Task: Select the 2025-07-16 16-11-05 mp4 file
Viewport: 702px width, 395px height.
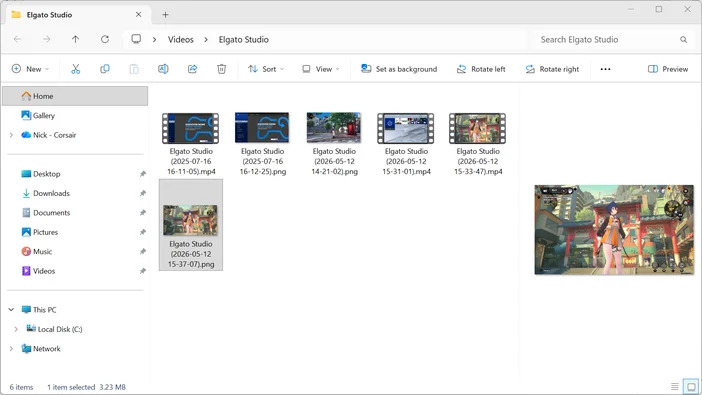Action: pos(191,143)
